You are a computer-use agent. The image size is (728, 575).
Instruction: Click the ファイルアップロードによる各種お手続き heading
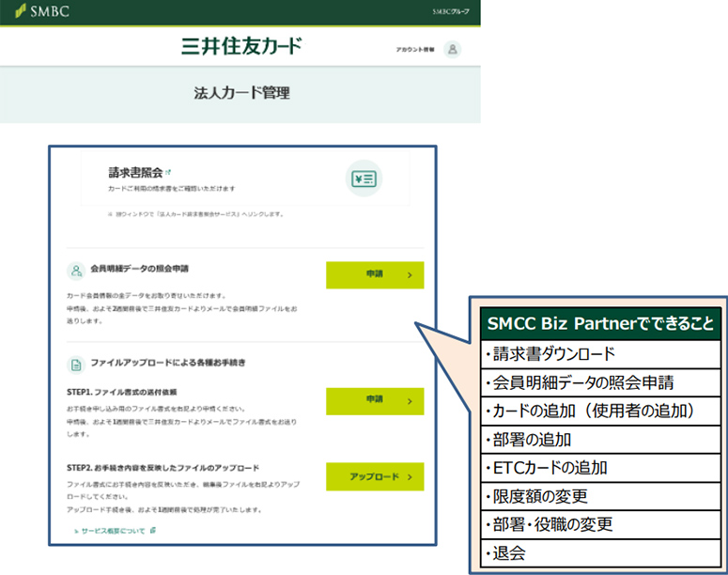click(167, 363)
